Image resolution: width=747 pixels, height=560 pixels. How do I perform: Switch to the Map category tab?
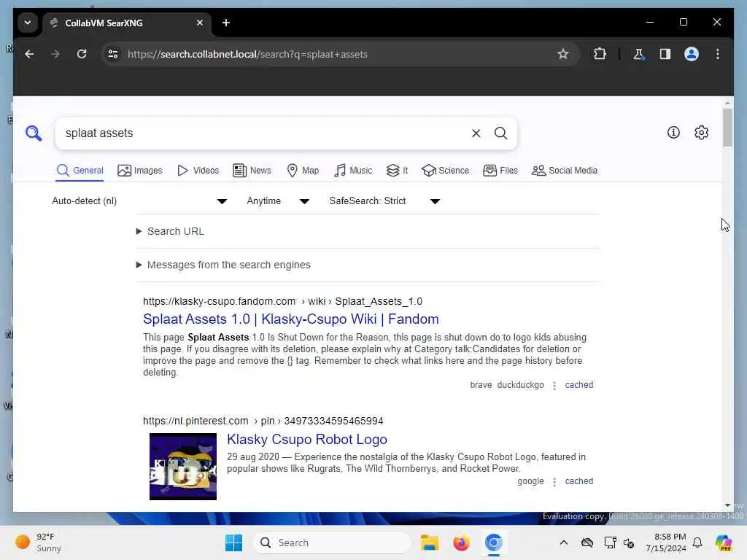[303, 171]
